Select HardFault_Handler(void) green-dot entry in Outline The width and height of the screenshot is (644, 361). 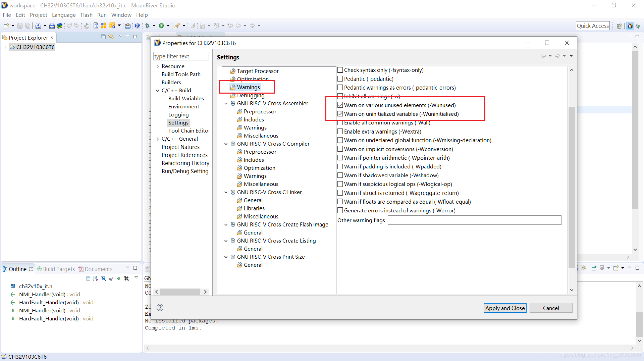[x=56, y=319]
